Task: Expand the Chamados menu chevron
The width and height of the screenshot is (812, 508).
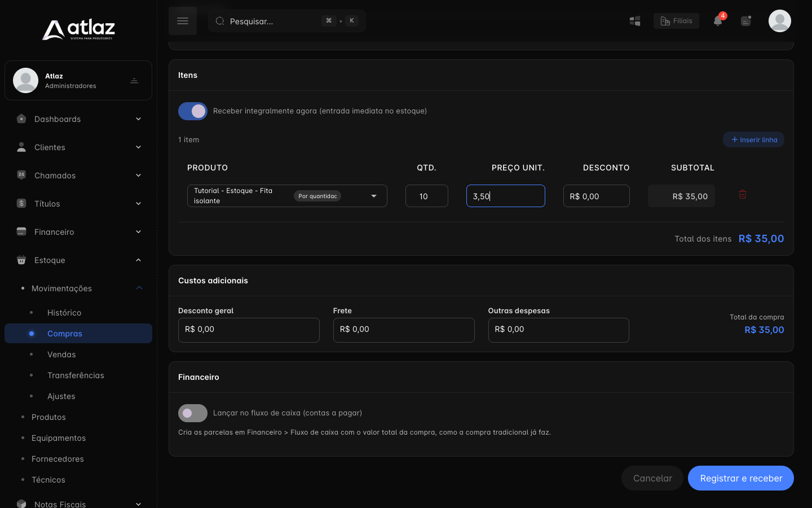Action: click(x=138, y=176)
